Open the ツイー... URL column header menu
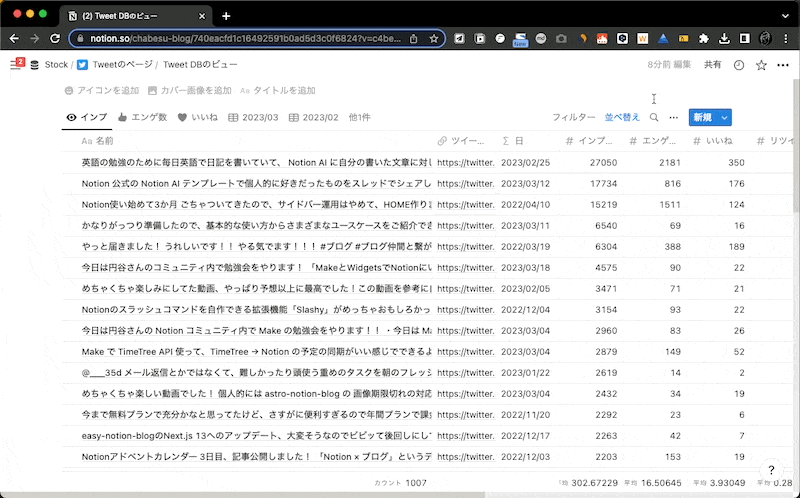The image size is (800, 498). tap(461, 141)
